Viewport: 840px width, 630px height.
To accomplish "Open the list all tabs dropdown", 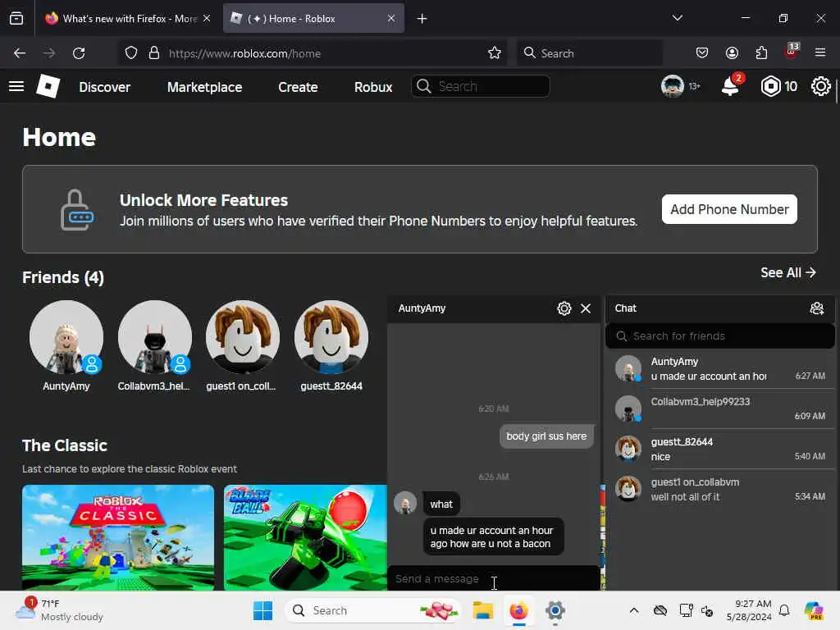I will click(677, 18).
